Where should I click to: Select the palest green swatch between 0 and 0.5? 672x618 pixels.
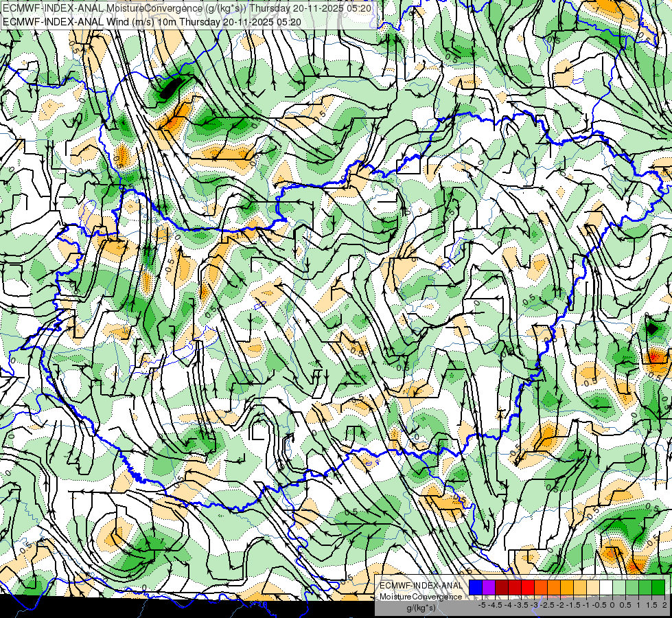pyautogui.click(x=619, y=587)
